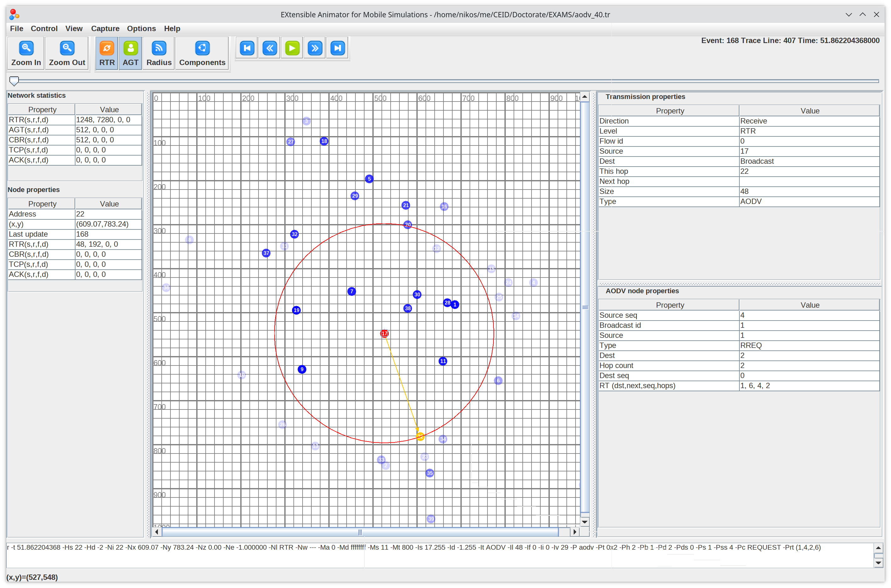The width and height of the screenshot is (891, 588).
Task: Select node 21 on the map
Action: [405, 205]
